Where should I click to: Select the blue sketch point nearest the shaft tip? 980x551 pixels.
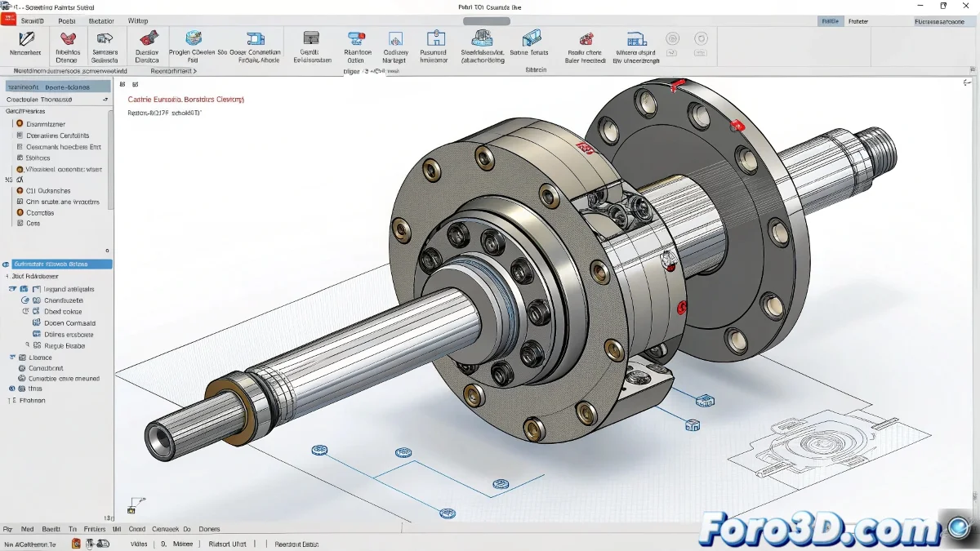319,450
